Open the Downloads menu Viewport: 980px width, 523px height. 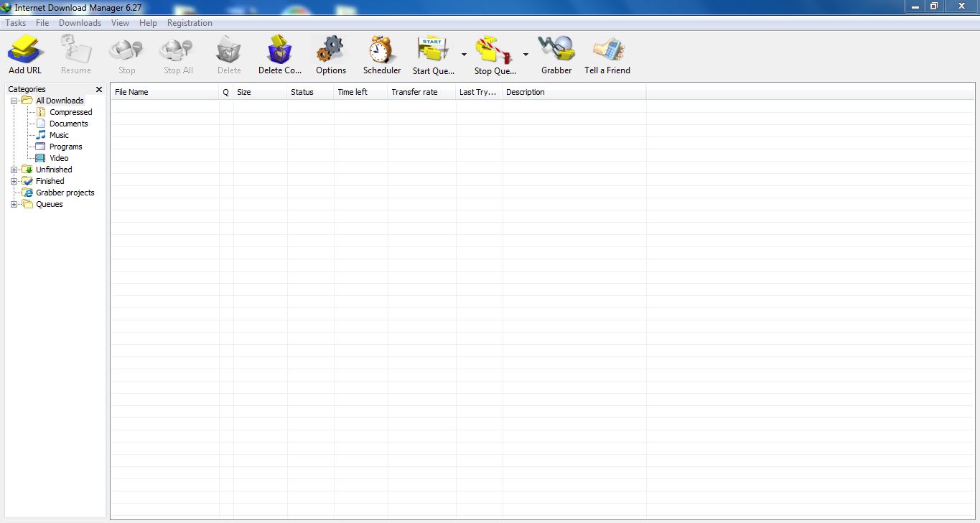tap(80, 22)
